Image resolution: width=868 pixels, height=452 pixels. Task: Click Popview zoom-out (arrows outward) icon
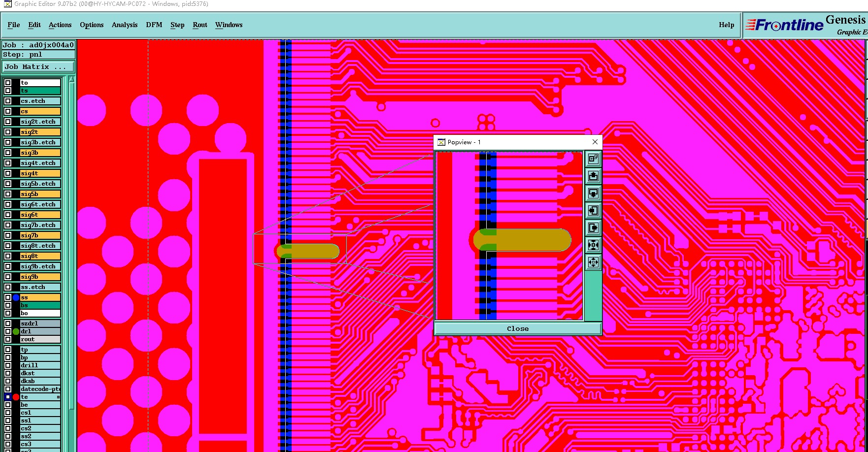point(593,262)
